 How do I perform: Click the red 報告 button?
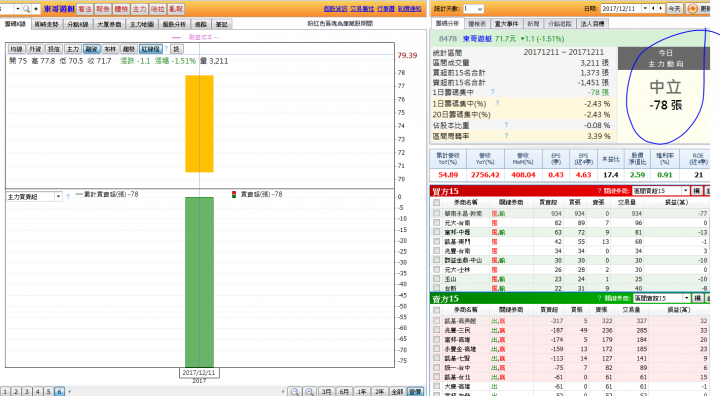pos(103,9)
